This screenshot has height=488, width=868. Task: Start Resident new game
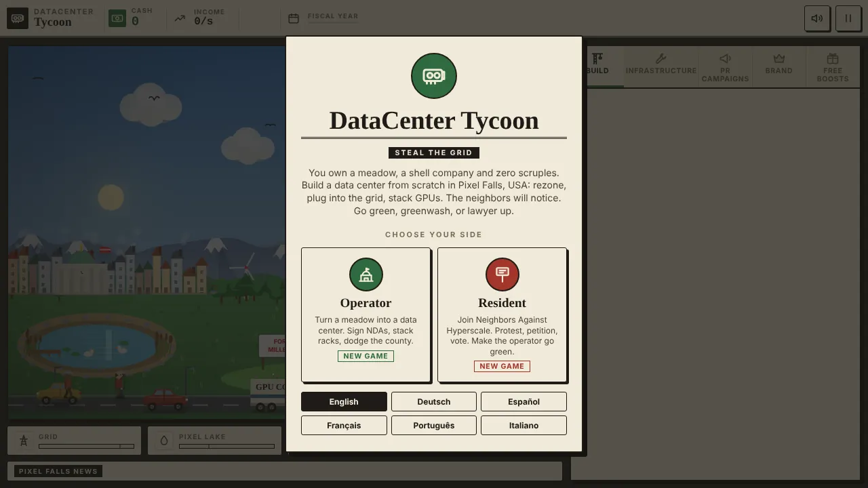tap(502, 366)
